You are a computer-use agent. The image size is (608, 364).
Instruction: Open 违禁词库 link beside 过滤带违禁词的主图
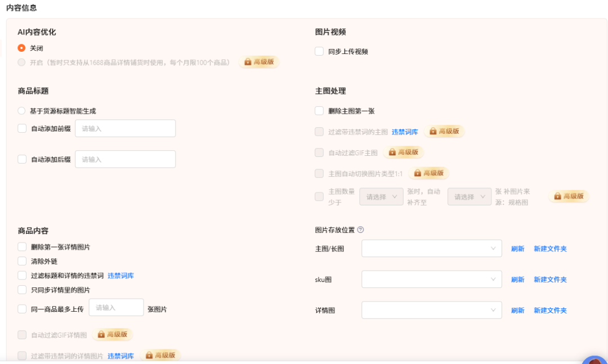coord(405,132)
